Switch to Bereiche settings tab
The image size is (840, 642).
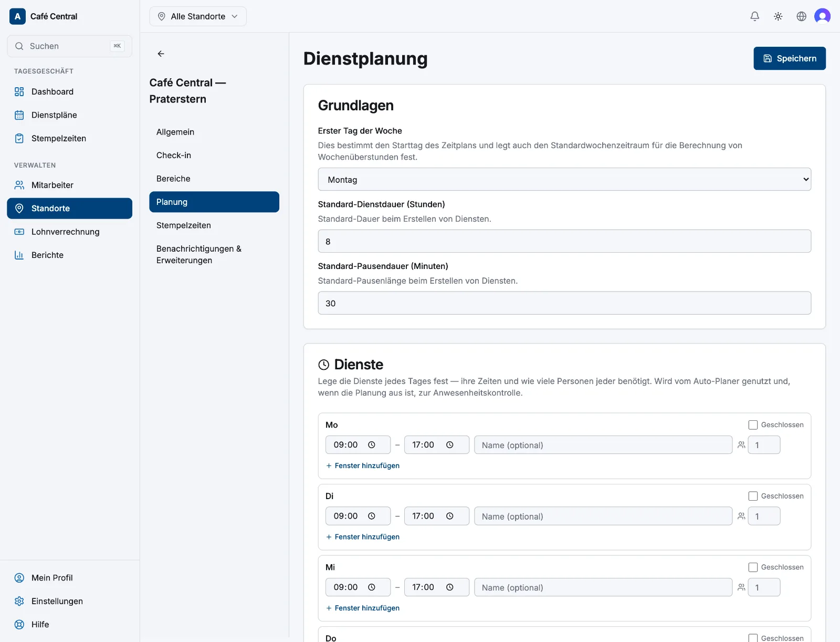tap(214, 179)
